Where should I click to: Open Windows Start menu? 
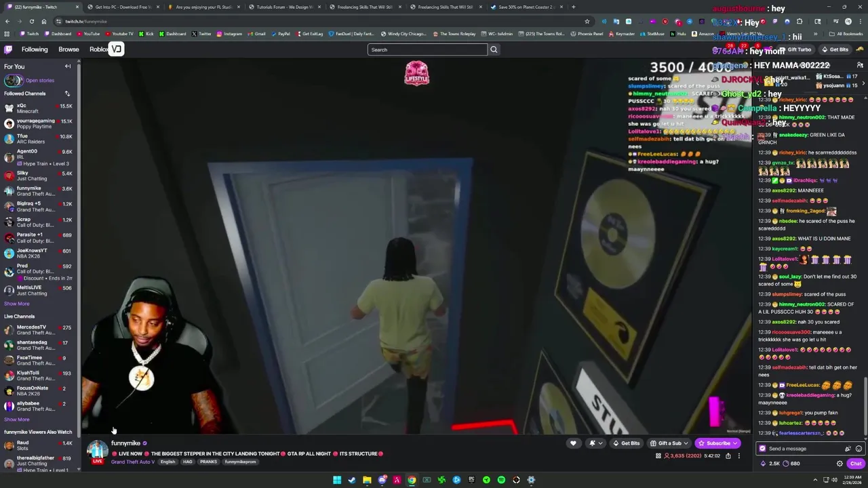coord(337,480)
